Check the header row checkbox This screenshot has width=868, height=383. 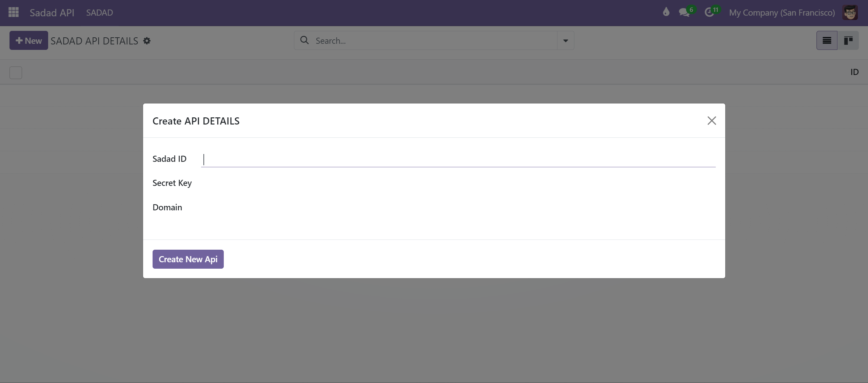[x=15, y=72]
